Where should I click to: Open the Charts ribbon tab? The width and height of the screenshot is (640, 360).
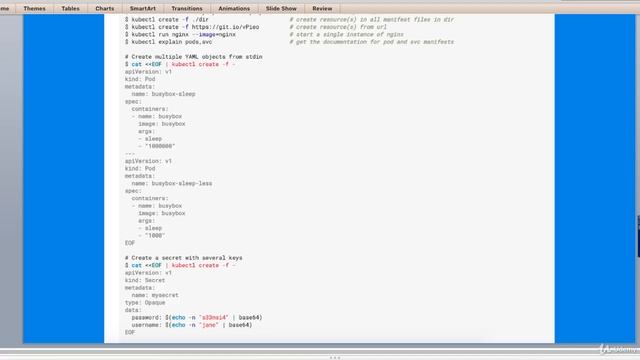104,8
